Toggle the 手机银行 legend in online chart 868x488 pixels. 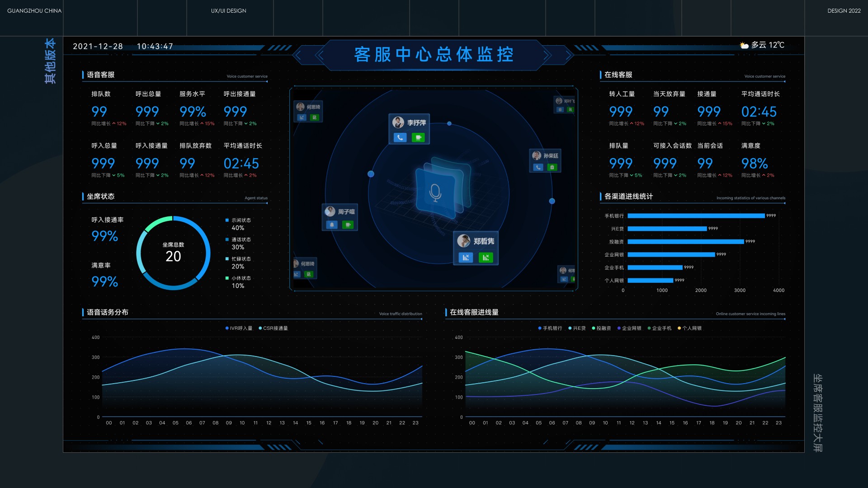[x=550, y=328]
